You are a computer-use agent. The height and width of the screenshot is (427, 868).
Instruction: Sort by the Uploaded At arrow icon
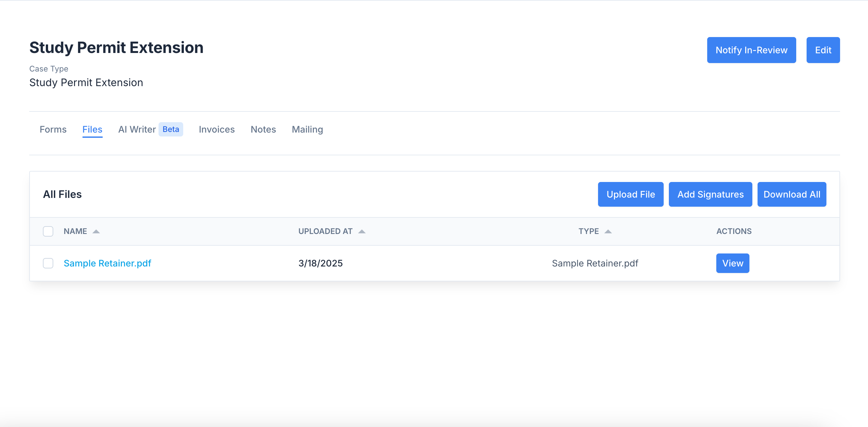362,231
